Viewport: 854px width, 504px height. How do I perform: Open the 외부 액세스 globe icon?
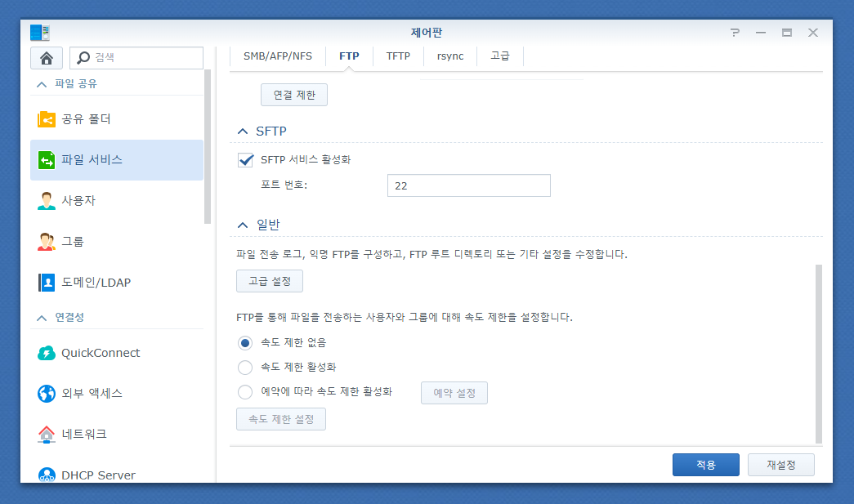tap(47, 394)
